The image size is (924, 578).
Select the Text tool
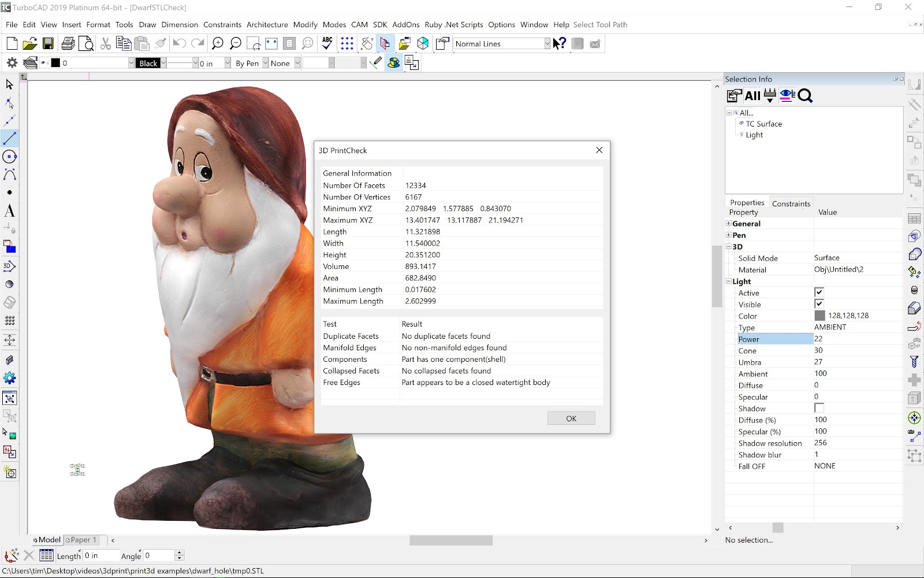coord(10,211)
